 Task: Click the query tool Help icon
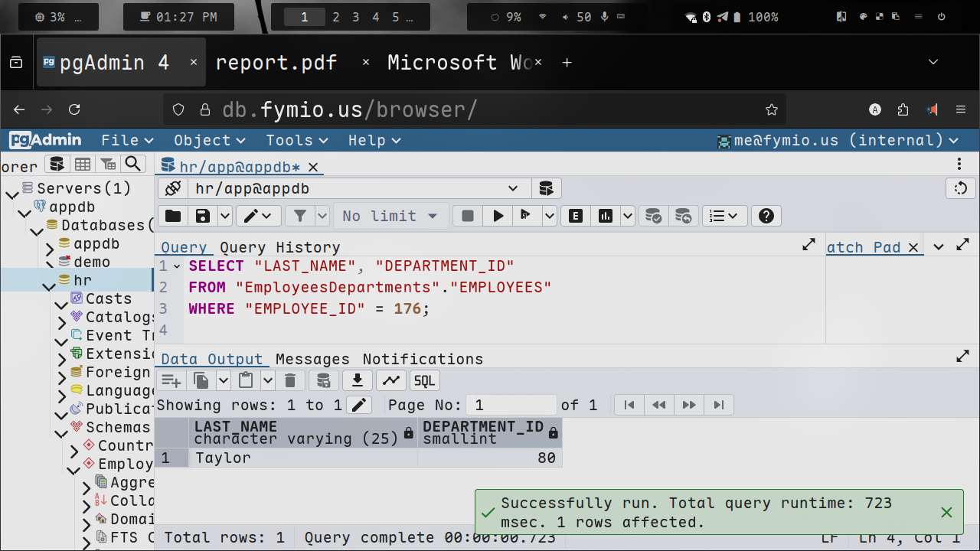(766, 216)
